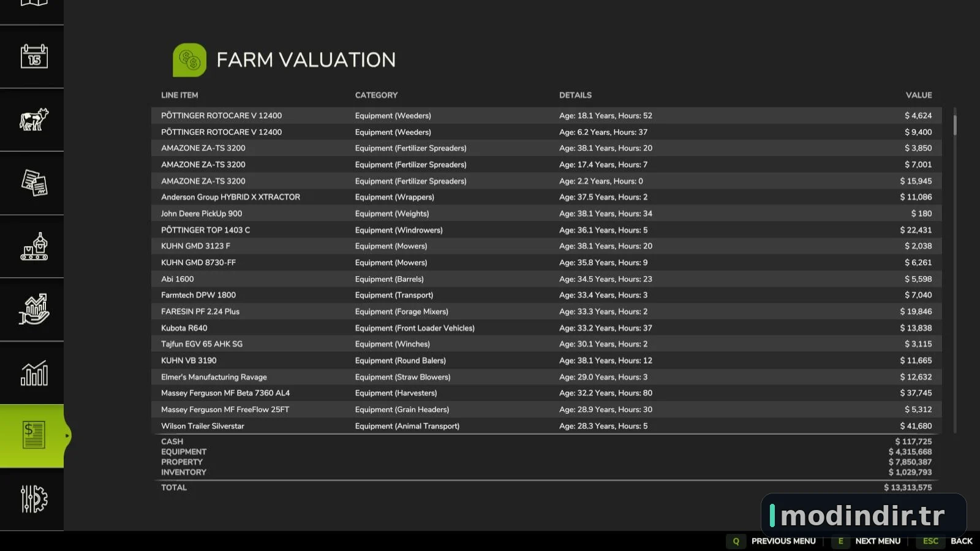Click the AMAZONE ZA-TS 3200 valued at $ 7,001
Viewport: 980px width, 551px height.
click(x=546, y=165)
